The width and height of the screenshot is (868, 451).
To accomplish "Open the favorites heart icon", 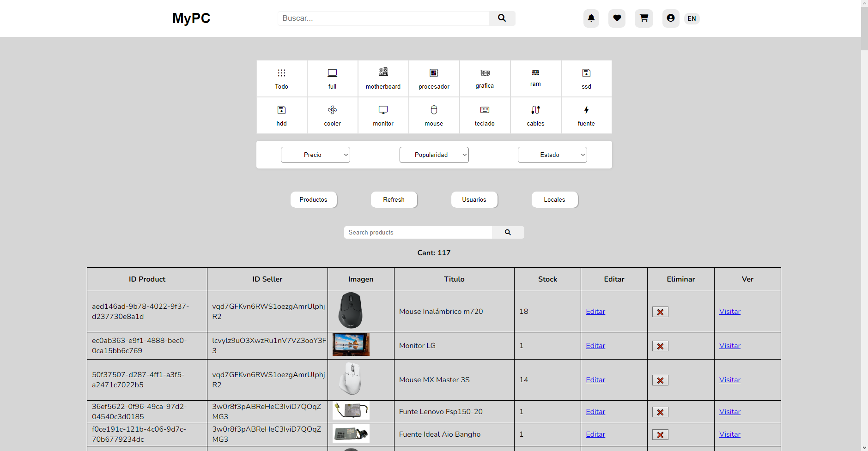I will coord(617,18).
